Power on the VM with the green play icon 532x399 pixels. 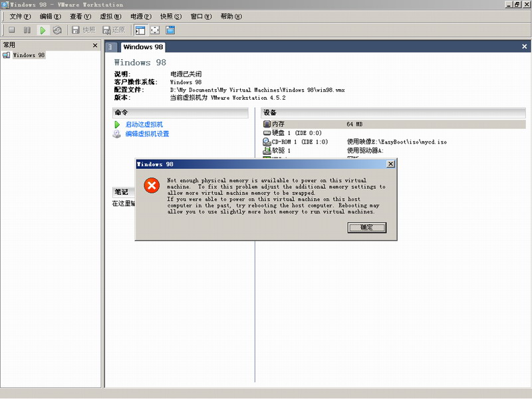(x=43, y=30)
